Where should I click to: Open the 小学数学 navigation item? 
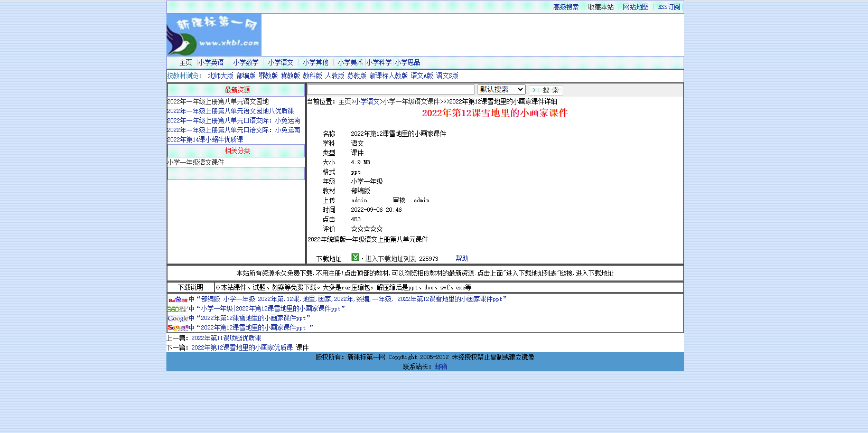246,62
